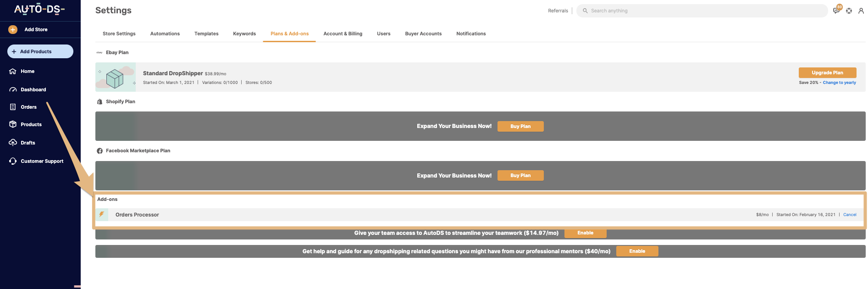Buy Plan for Shopify
Image resolution: width=868 pixels, height=289 pixels.
click(520, 126)
